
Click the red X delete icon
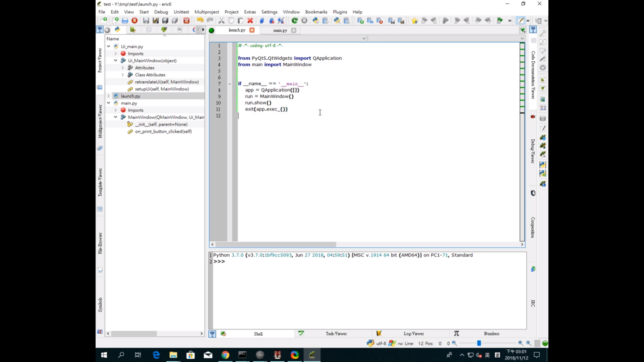[x=250, y=20]
